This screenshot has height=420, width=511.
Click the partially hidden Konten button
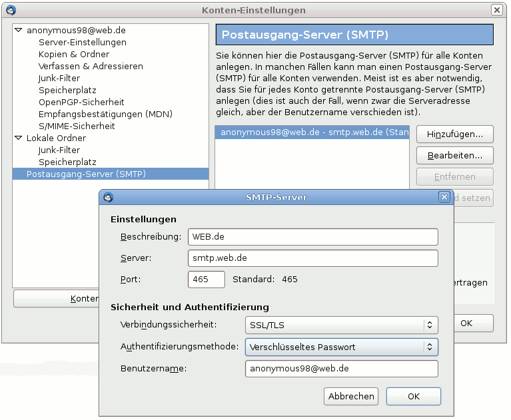coord(56,299)
